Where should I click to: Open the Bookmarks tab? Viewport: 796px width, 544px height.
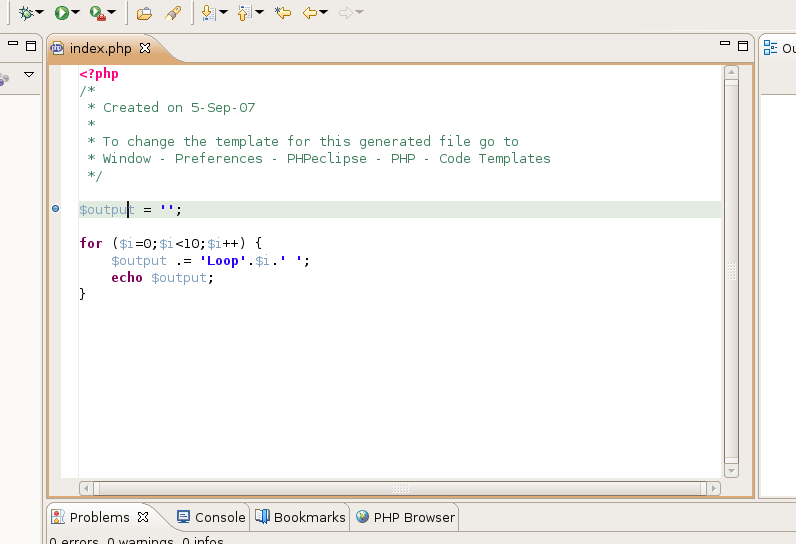(300, 517)
